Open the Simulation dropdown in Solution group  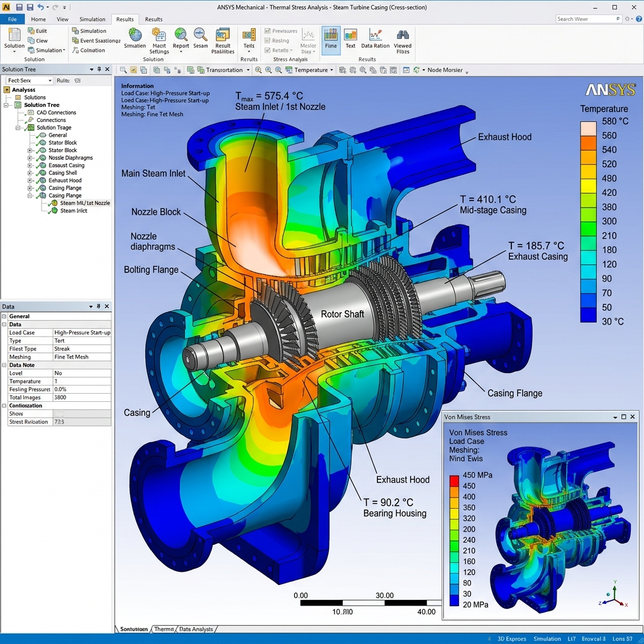click(x=47, y=50)
